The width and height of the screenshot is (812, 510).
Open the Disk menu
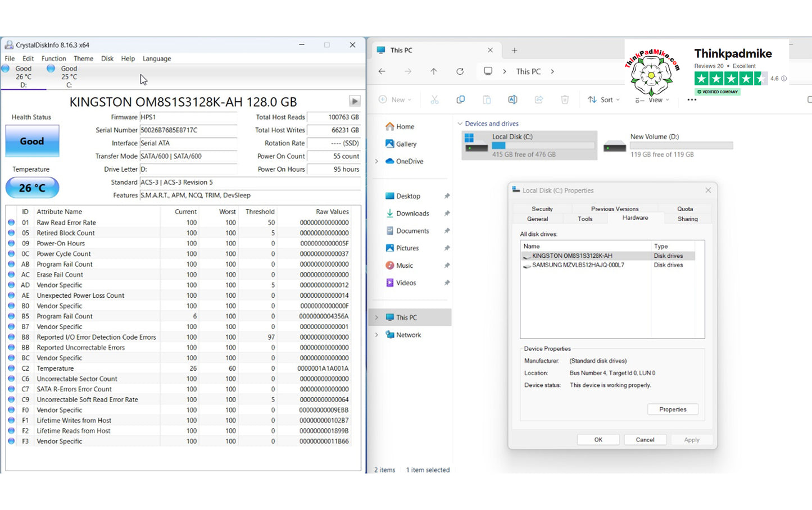click(107, 58)
